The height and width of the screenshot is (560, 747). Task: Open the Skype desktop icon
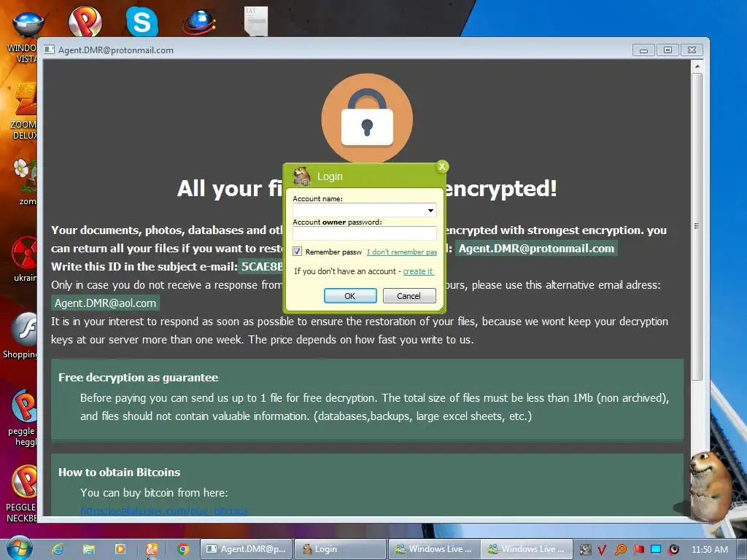[142, 21]
